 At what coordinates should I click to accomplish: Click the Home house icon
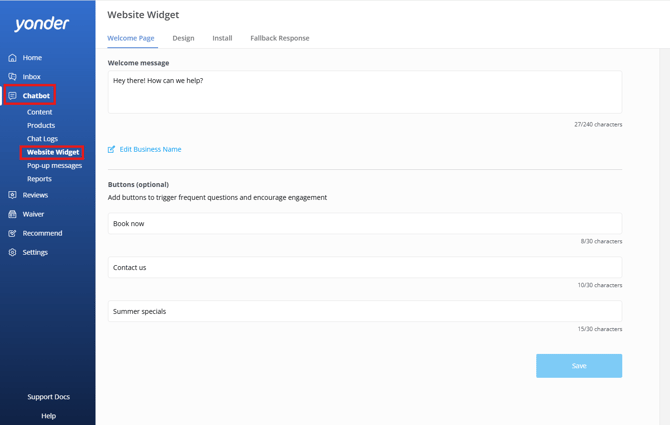click(x=12, y=58)
